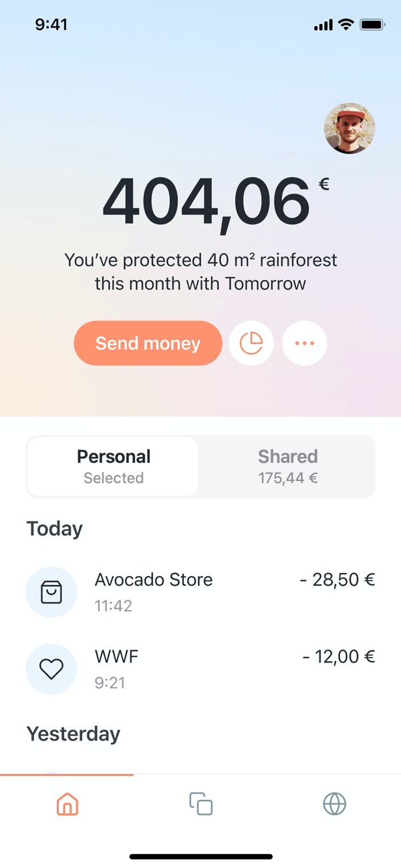Tap the Send money button
This screenshot has height=868, width=401.
pos(148,343)
